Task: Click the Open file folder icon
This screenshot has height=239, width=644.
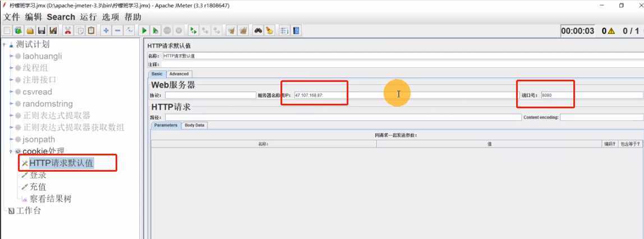Action: point(30,30)
